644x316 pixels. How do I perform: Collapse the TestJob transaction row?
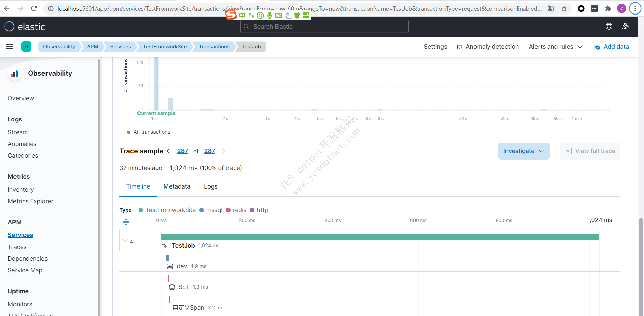click(x=125, y=241)
